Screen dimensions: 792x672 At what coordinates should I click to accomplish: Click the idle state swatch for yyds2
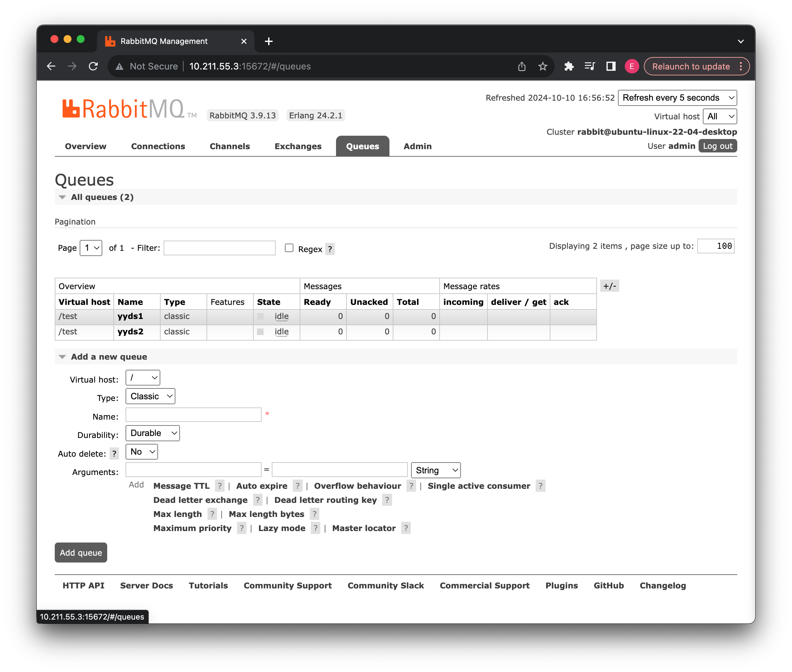pyautogui.click(x=261, y=332)
